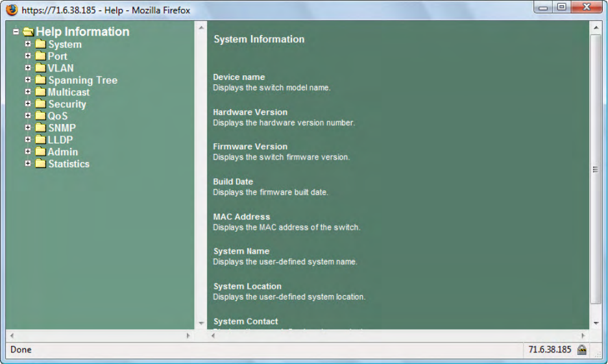
Task: Click the security lock icon in status bar
Action: (582, 350)
